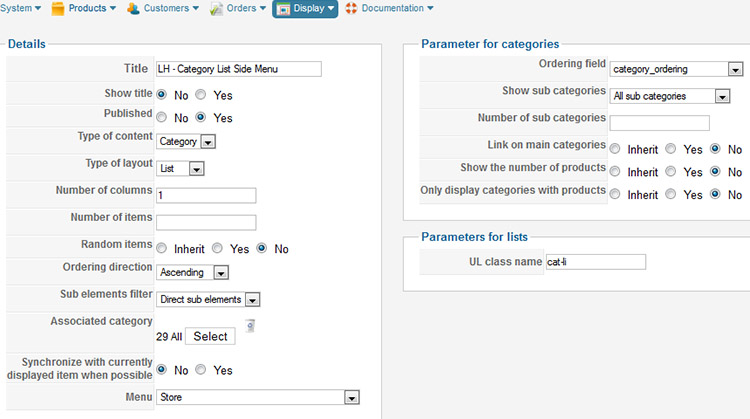Open the System menu
The height and width of the screenshot is (419, 750).
21,8
